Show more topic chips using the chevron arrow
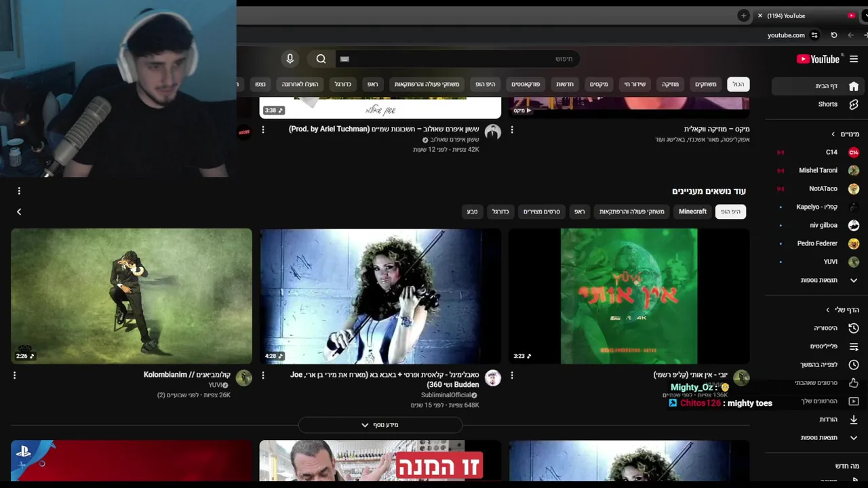The image size is (868, 488). (19, 212)
